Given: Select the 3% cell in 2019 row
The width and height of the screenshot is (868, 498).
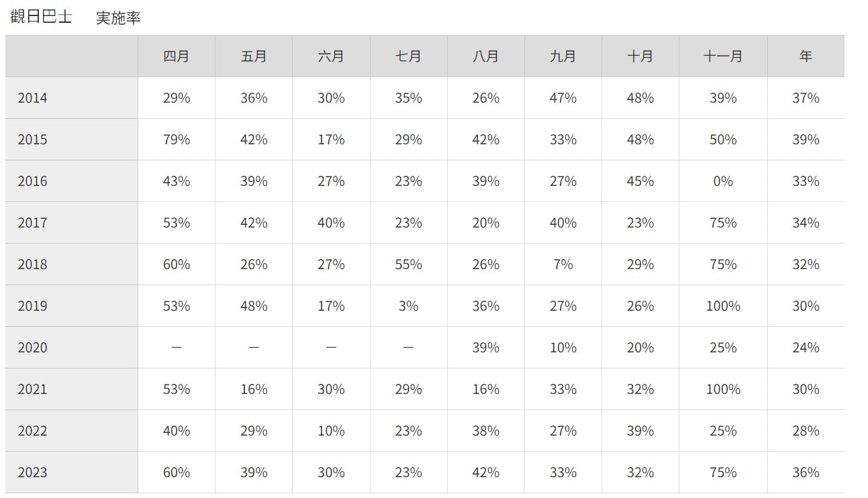Looking at the screenshot, I should 408,306.
